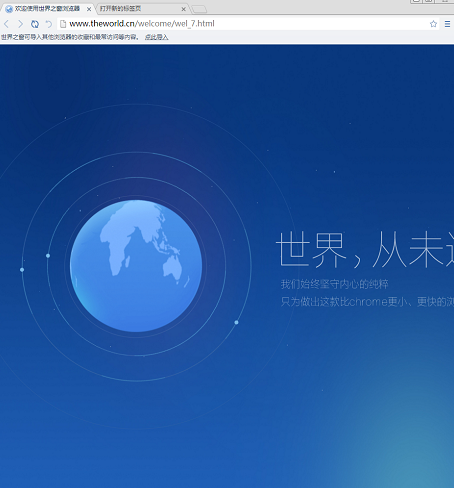Viewport: 454px width, 488px height.
Task: Click the globe favicon on the first tab
Action: [9, 9]
